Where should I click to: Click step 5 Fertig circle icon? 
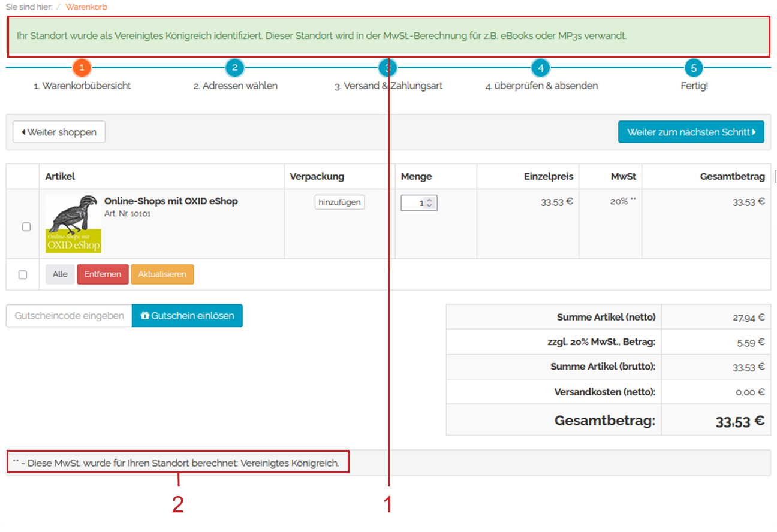(x=694, y=68)
